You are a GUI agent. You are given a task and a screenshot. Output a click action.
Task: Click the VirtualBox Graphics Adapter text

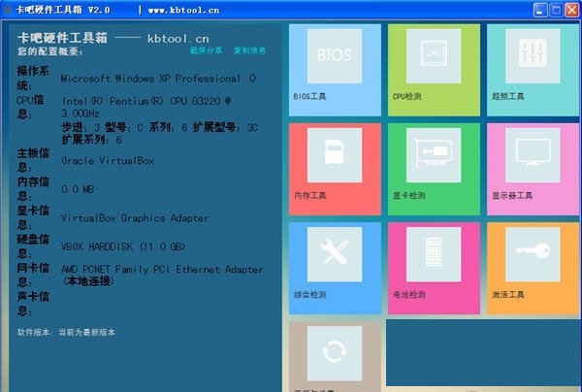tap(135, 218)
